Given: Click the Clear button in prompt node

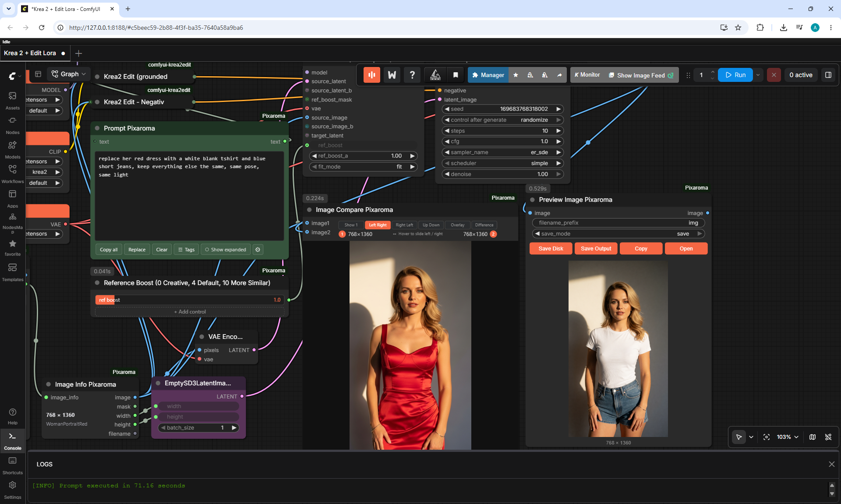Looking at the screenshot, I should tap(162, 250).
